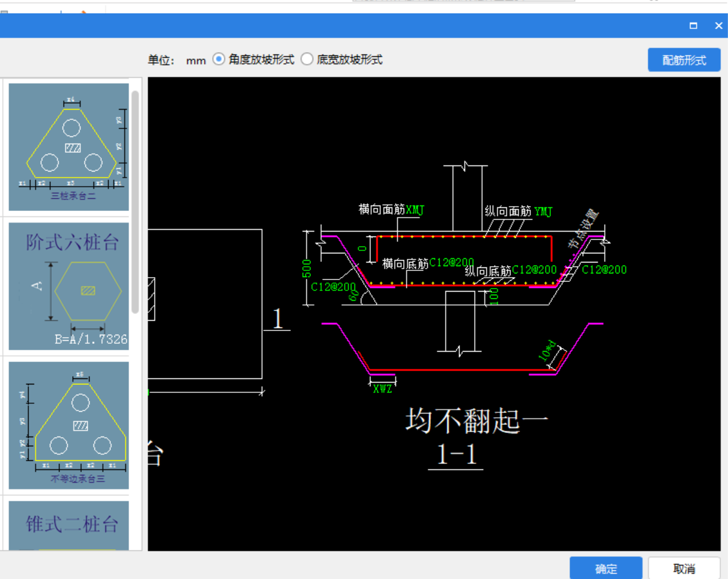The height and width of the screenshot is (579, 728).
Task: Edit the 纵向底筋 C12@200 value
Action: pos(534,270)
